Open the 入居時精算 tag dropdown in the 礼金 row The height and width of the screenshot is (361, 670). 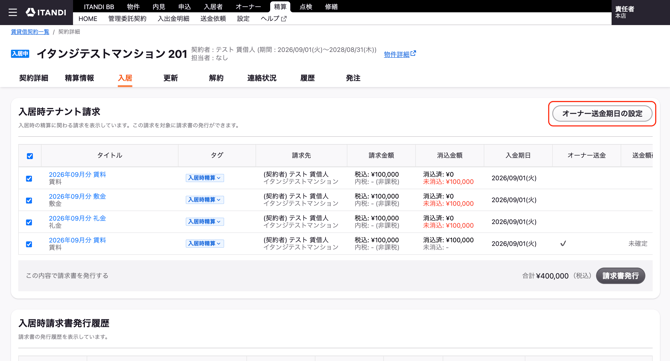tap(205, 221)
